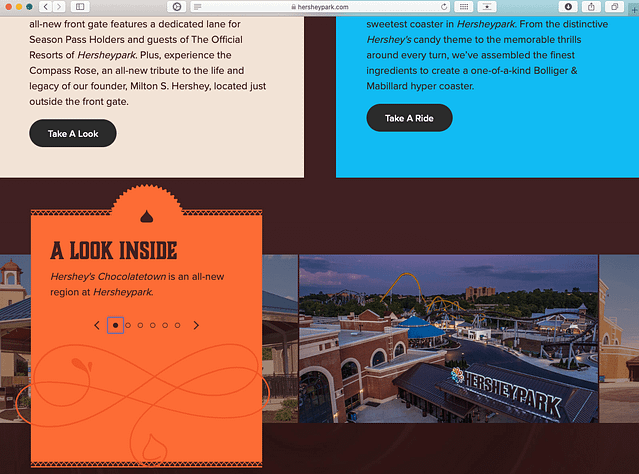Show previous carousel slide with left chevron
This screenshot has width=639, height=474.
[x=97, y=325]
